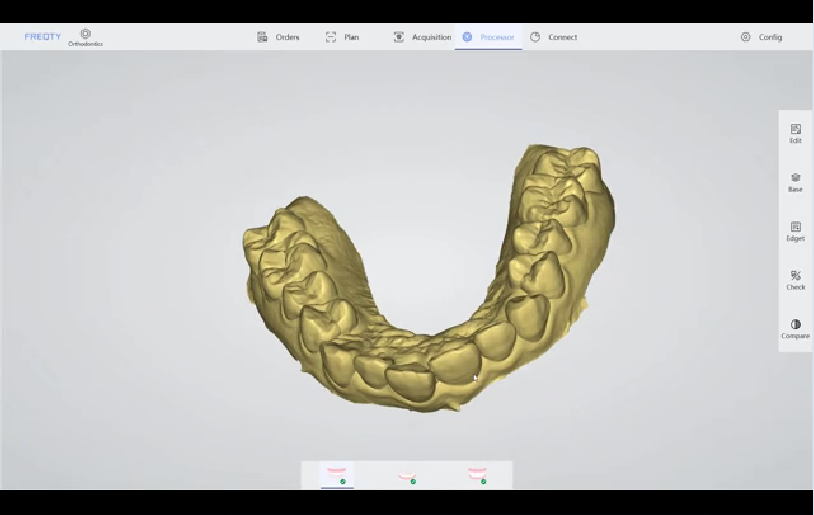The height and width of the screenshot is (515, 814).
Task: Click the Orthodontics module icon
Action: [85, 36]
